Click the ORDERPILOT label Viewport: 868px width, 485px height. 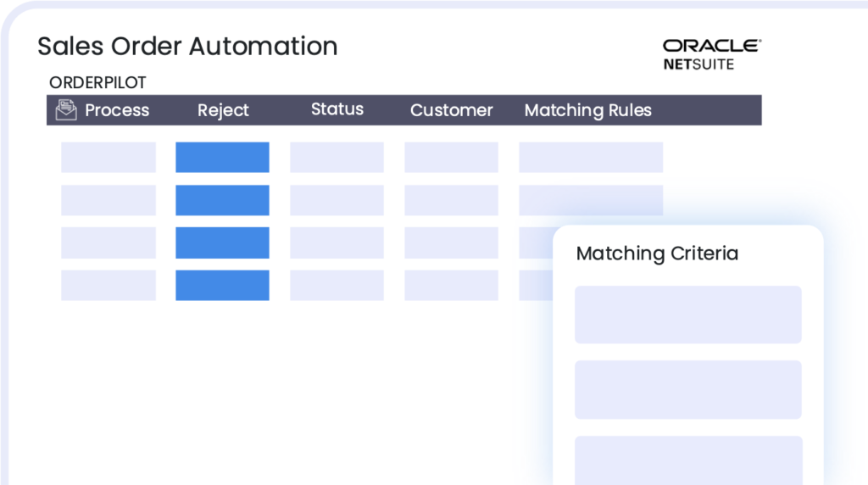tap(97, 82)
